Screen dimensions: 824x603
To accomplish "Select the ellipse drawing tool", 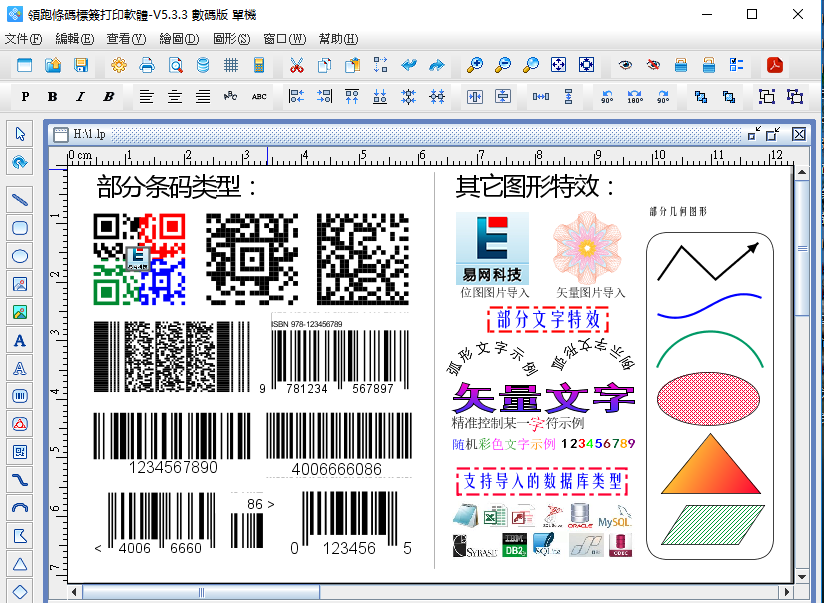I will click(x=20, y=257).
